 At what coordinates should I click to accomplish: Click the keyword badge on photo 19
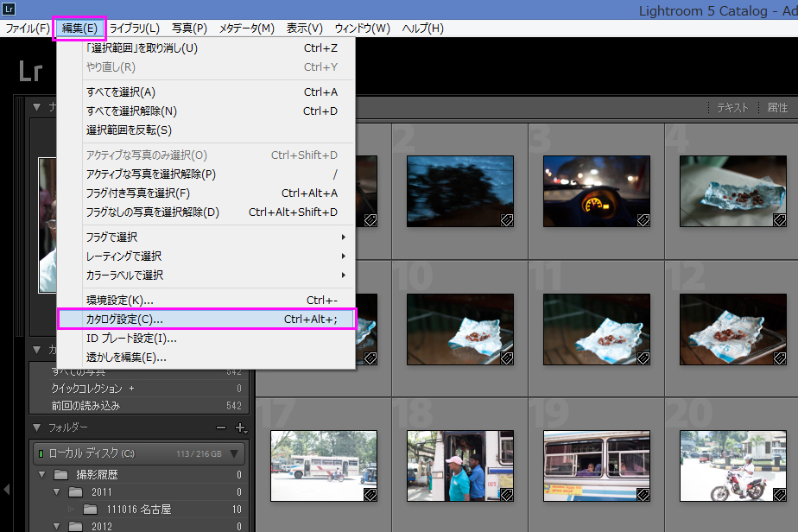point(643,495)
